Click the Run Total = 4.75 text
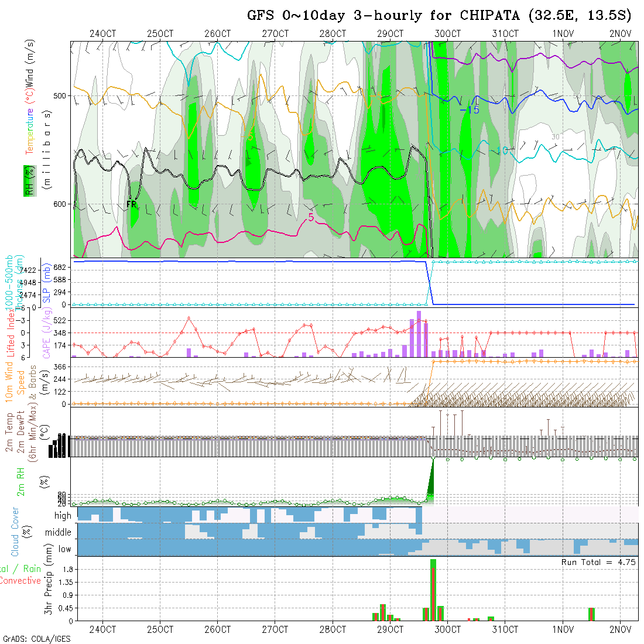The height and width of the screenshot is (644, 644). click(598, 562)
